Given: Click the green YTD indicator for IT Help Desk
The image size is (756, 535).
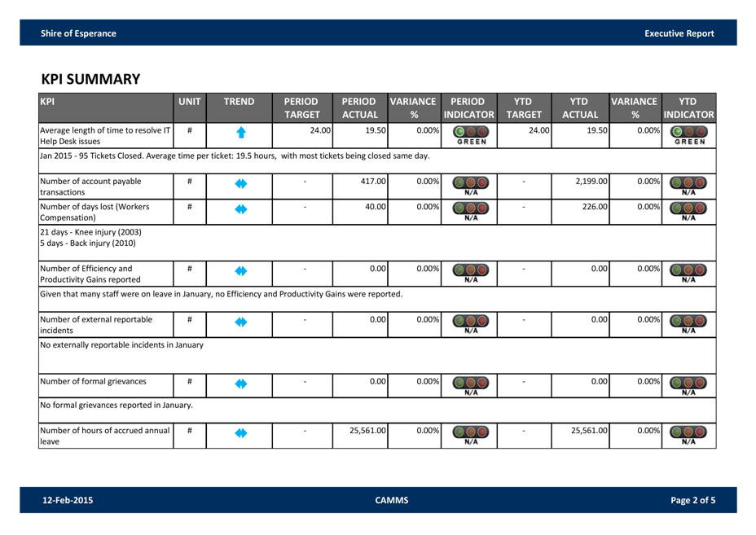Looking at the screenshot, I should [x=689, y=134].
